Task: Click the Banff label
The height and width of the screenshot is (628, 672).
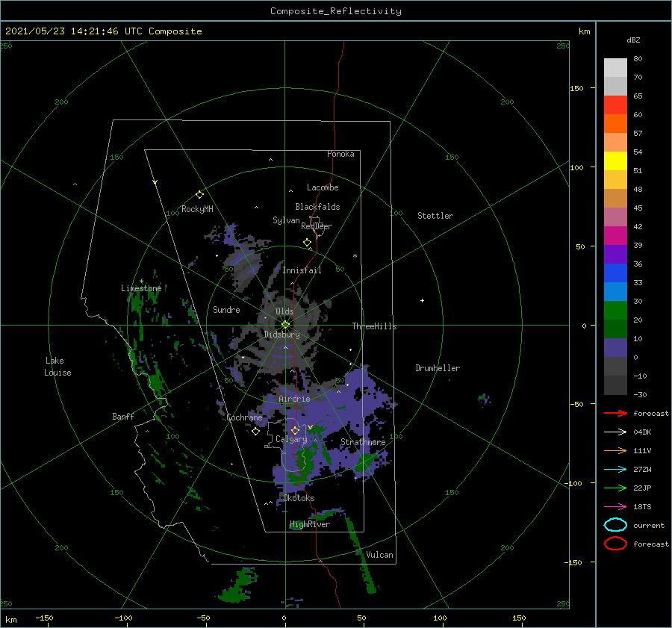Action: [123, 416]
